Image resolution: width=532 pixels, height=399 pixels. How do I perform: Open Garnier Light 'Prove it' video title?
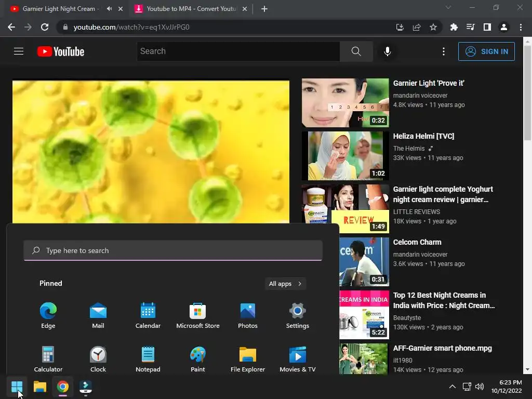click(x=429, y=83)
